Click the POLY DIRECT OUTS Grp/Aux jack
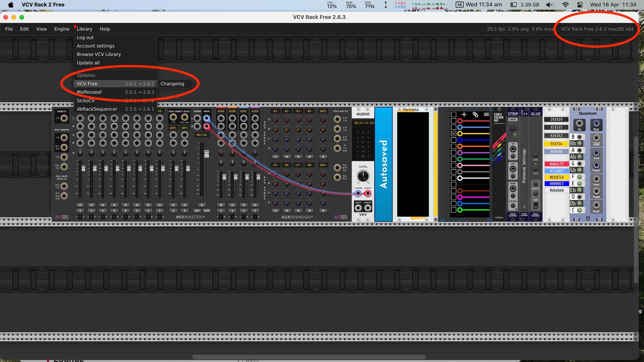The image size is (644, 362). coord(184,117)
